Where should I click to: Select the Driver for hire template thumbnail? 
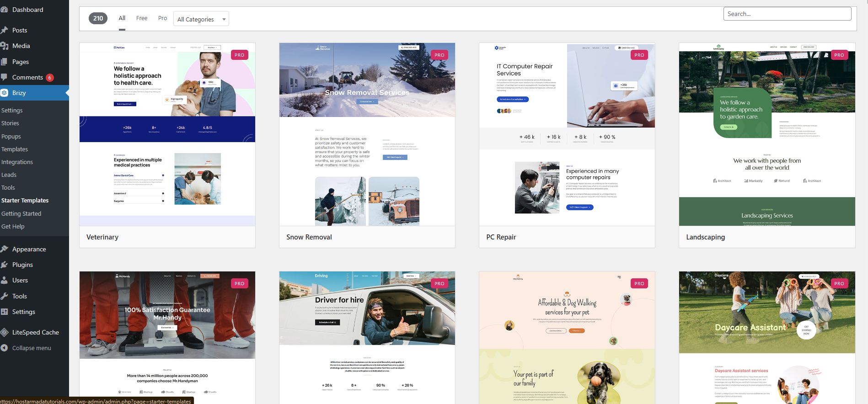tap(367, 338)
